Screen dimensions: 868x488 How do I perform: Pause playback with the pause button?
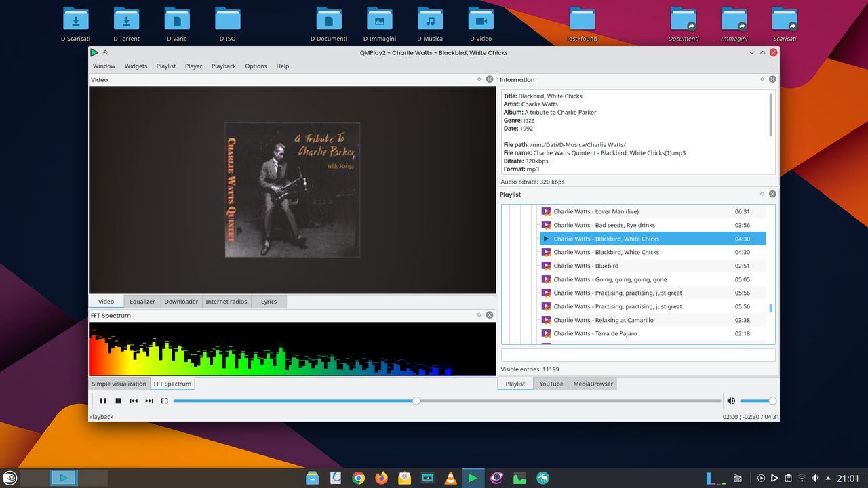[103, 401]
